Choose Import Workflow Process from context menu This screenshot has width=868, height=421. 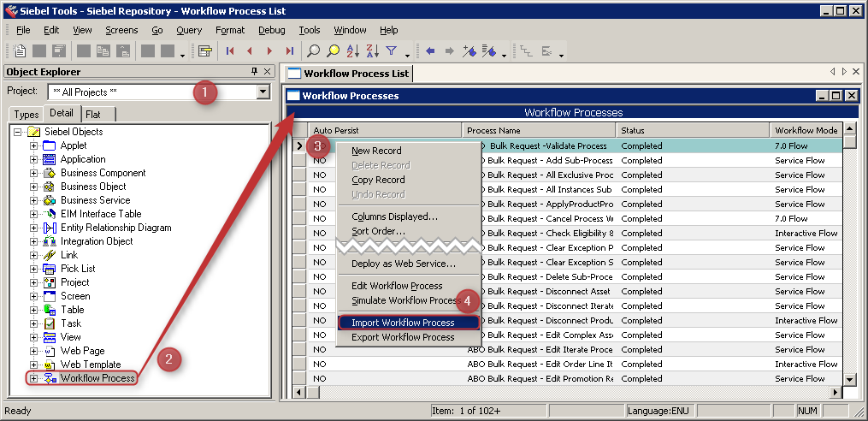(x=409, y=323)
